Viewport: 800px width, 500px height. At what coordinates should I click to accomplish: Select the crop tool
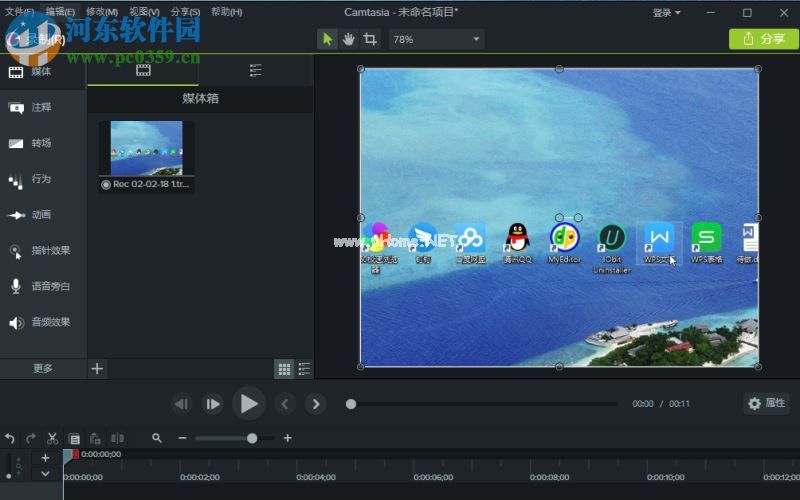pyautogui.click(x=370, y=39)
